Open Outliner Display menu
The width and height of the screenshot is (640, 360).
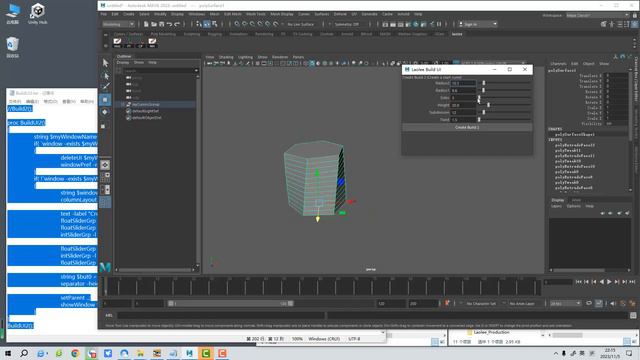click(123, 62)
